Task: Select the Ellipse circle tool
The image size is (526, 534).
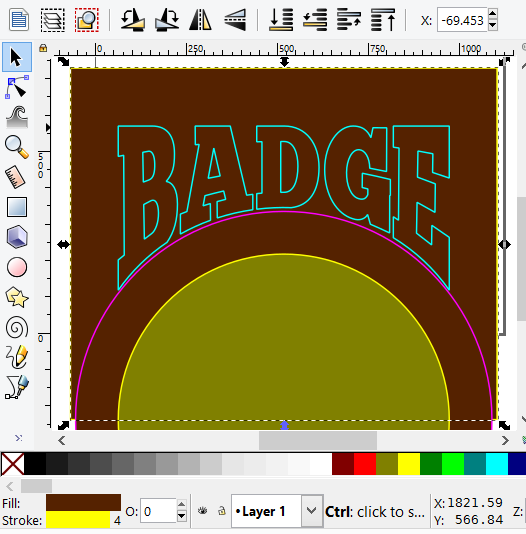Action: (17, 267)
